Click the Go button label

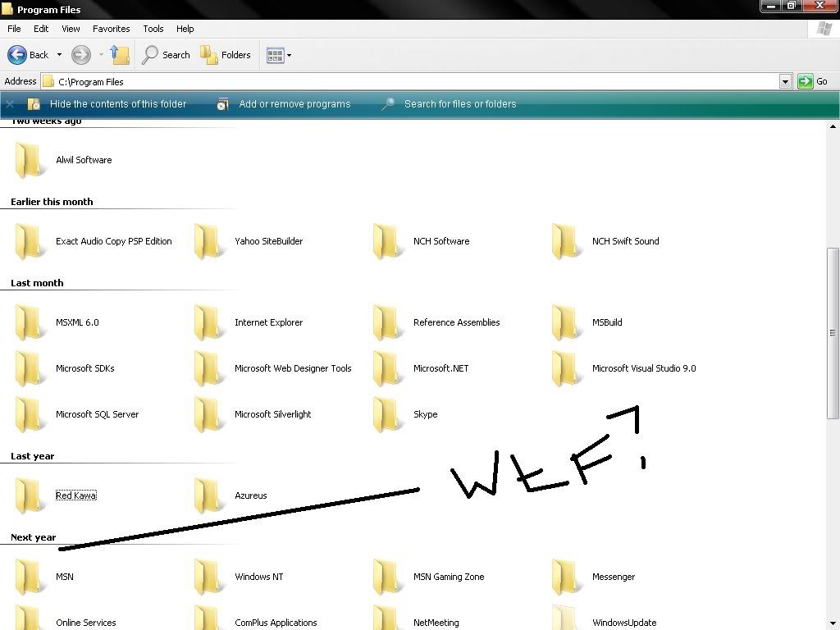click(x=822, y=81)
